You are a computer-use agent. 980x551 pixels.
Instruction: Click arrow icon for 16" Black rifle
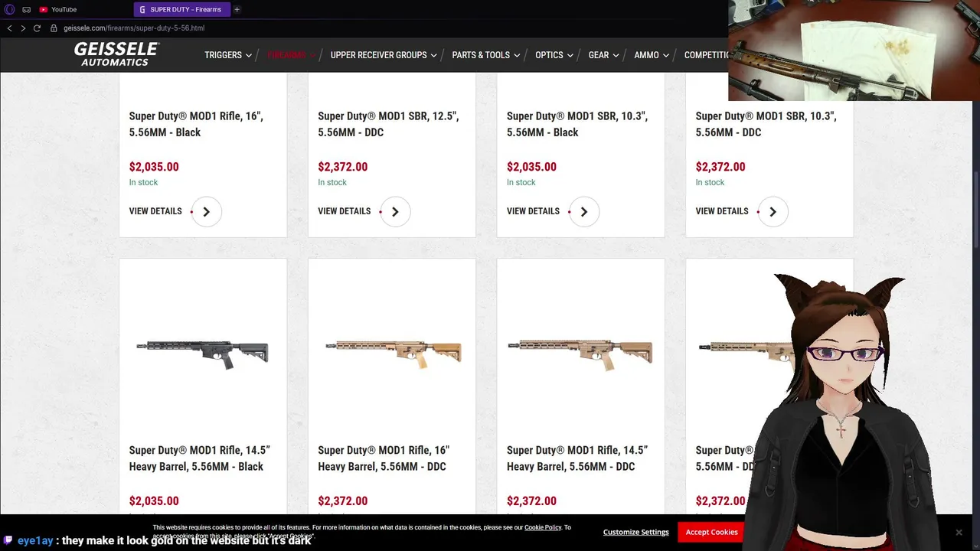206,212
